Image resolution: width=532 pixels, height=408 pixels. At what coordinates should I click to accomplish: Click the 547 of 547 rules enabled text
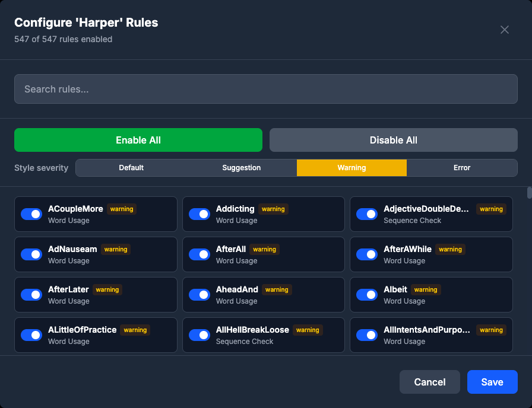[63, 39]
